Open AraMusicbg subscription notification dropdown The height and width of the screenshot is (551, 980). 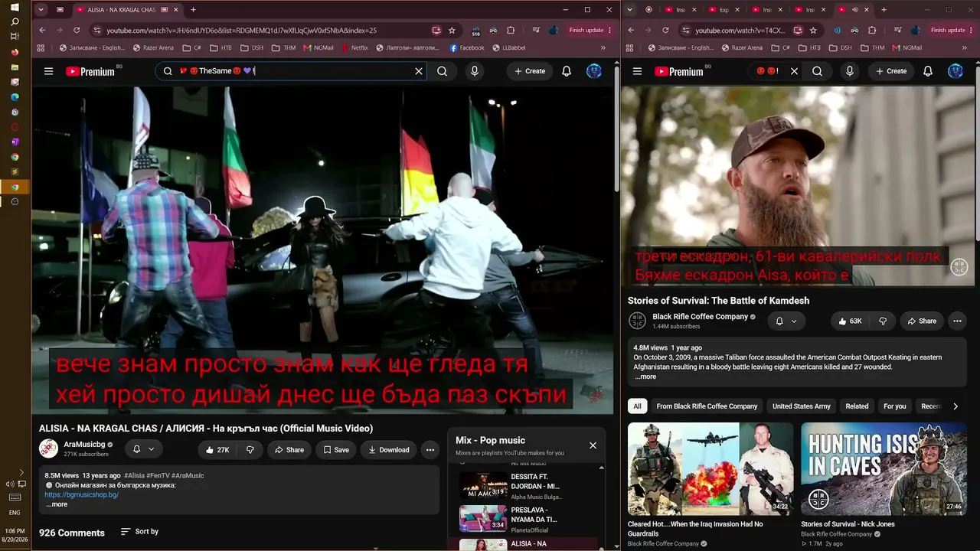pyautogui.click(x=143, y=450)
